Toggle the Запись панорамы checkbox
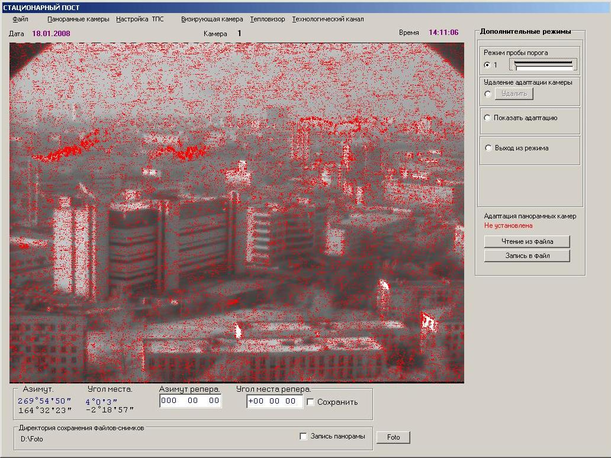This screenshot has height=458, width=611. 304,437
